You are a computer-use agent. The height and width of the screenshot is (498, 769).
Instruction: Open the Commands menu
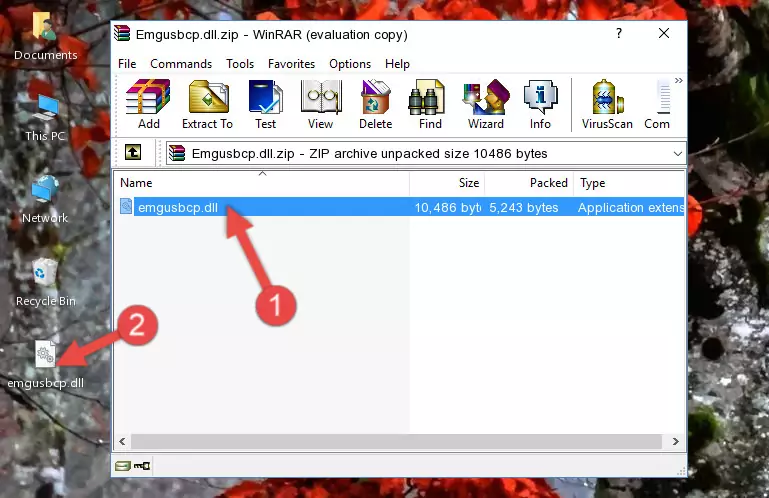(181, 64)
